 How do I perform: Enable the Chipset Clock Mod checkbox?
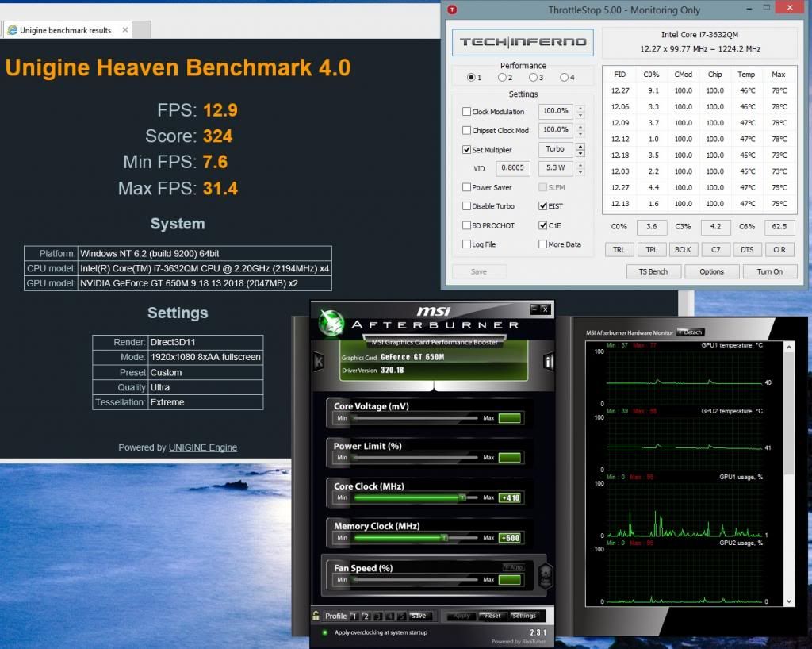[466, 131]
